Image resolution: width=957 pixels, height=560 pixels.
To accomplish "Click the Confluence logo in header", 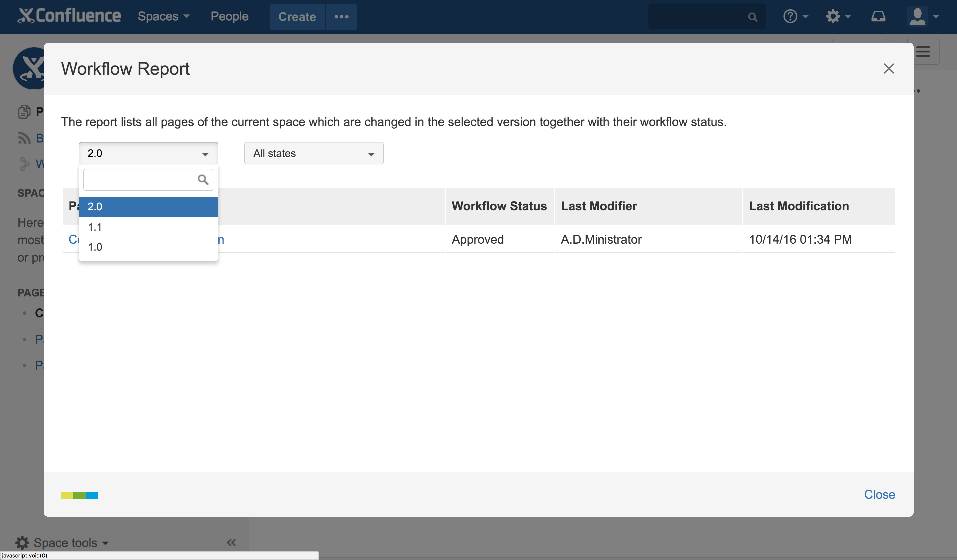I will 69,16.
